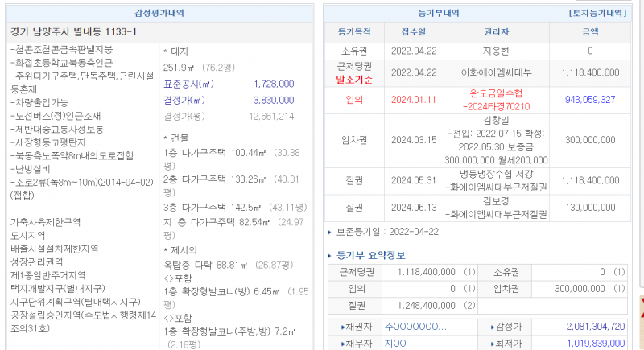Click the blue 결정가(㎡) label
Screen dimensions: 644x350
pos(184,100)
